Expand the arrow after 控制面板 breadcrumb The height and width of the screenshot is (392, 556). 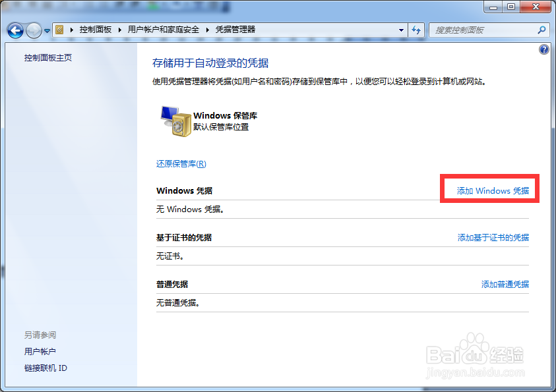pos(120,30)
